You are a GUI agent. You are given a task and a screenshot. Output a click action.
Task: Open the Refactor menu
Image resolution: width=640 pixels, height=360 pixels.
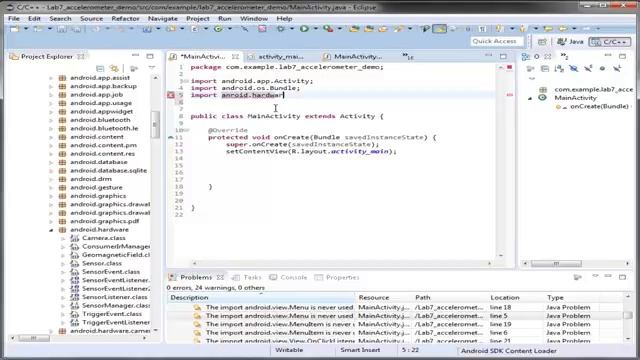point(125,19)
